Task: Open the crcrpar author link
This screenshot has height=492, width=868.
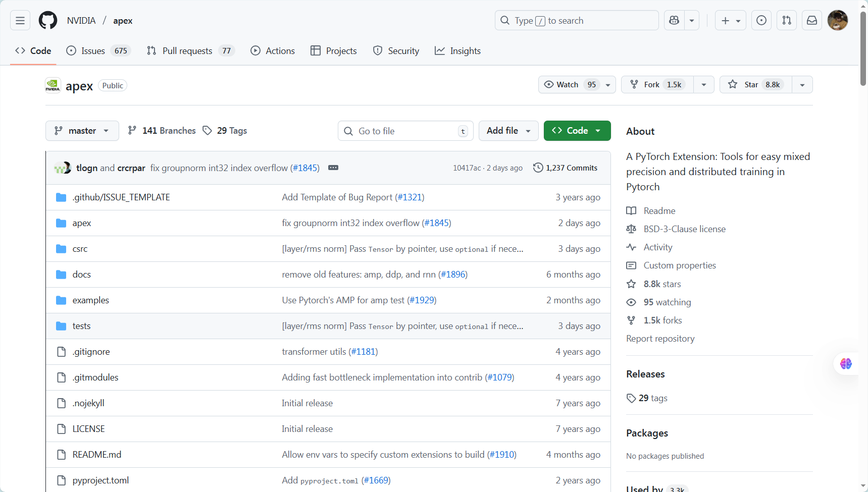Action: click(131, 168)
